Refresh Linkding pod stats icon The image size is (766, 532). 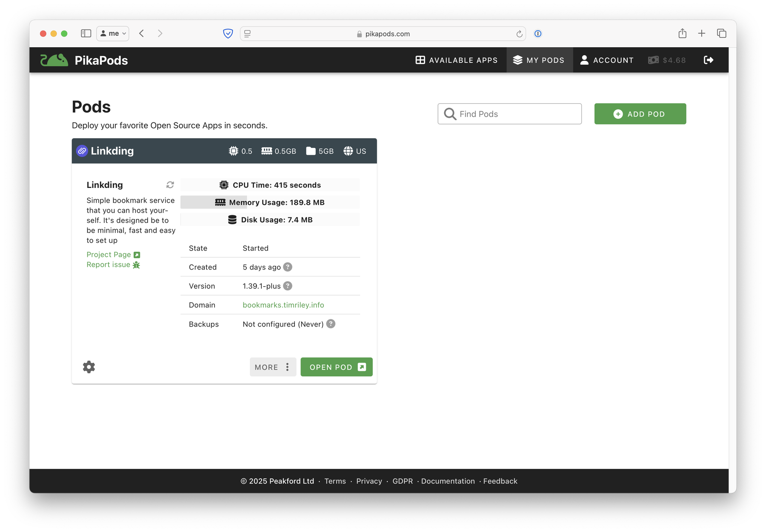pyautogui.click(x=170, y=185)
